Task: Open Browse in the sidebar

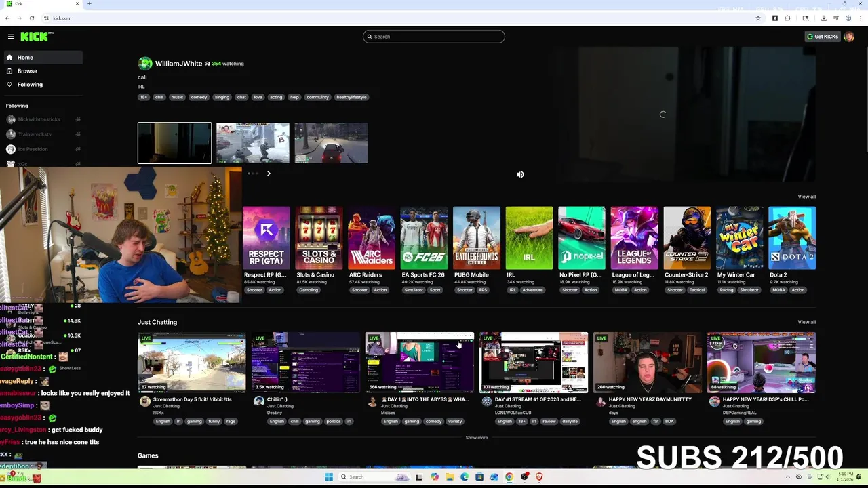Action: 43,71
